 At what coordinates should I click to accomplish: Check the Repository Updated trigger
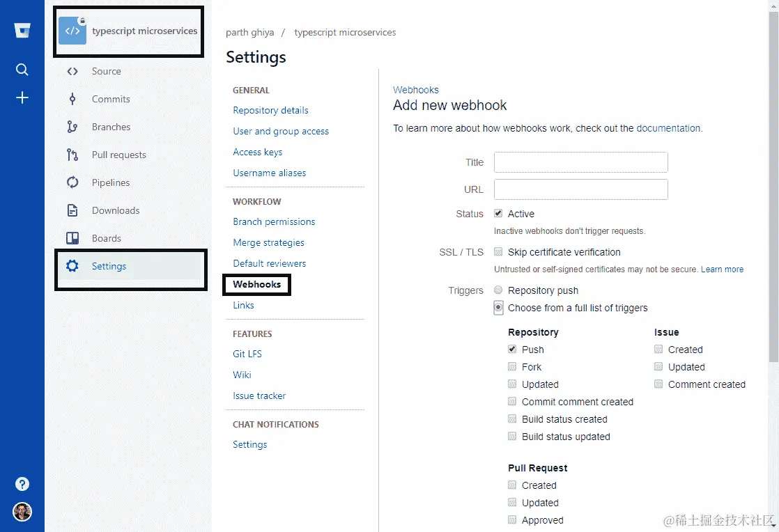coord(511,384)
